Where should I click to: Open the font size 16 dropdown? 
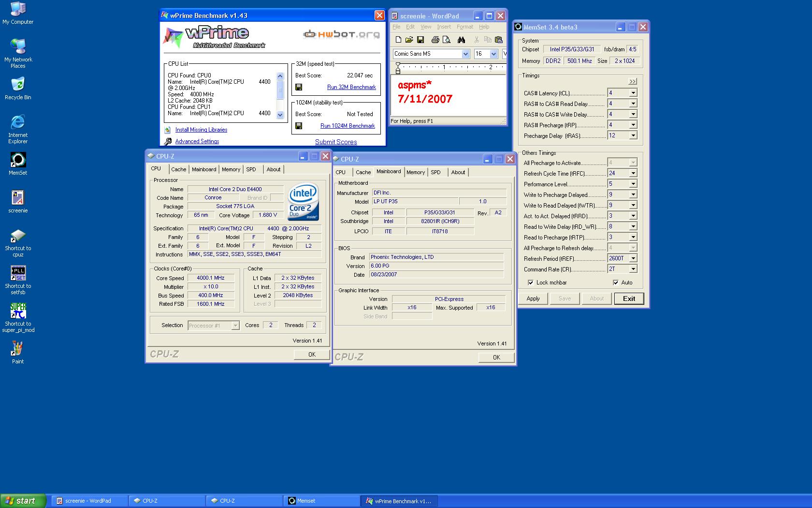coord(493,54)
